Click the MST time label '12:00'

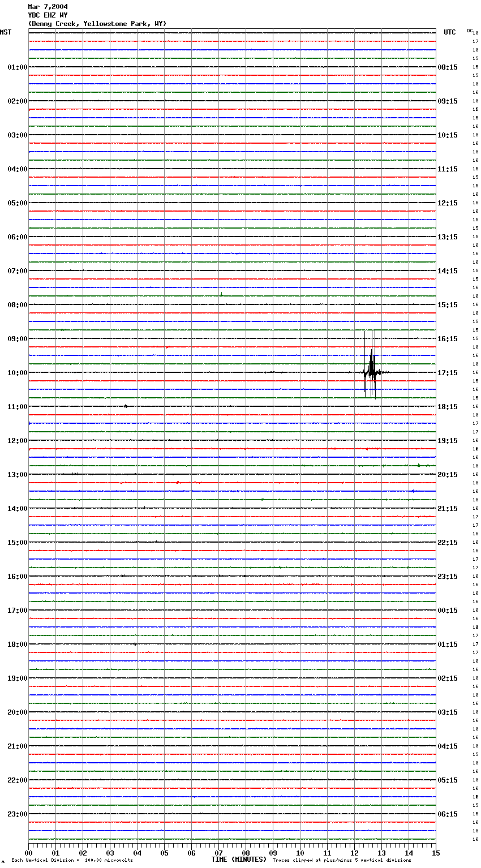[17, 441]
